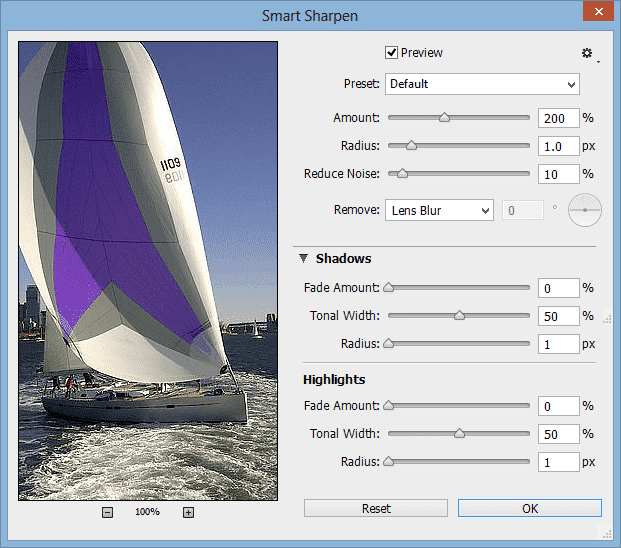Viewport: 621px width, 548px height.
Task: Click the Highlights section heading
Action: pyautogui.click(x=334, y=379)
